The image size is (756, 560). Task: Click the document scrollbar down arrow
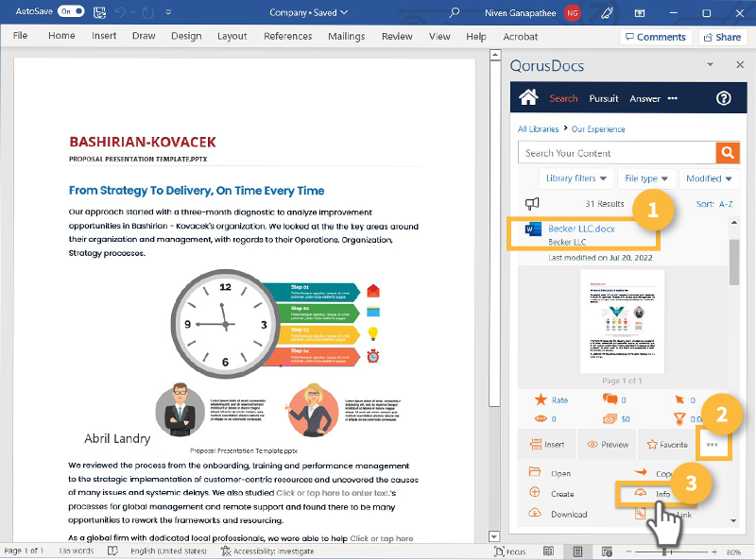coord(494,535)
